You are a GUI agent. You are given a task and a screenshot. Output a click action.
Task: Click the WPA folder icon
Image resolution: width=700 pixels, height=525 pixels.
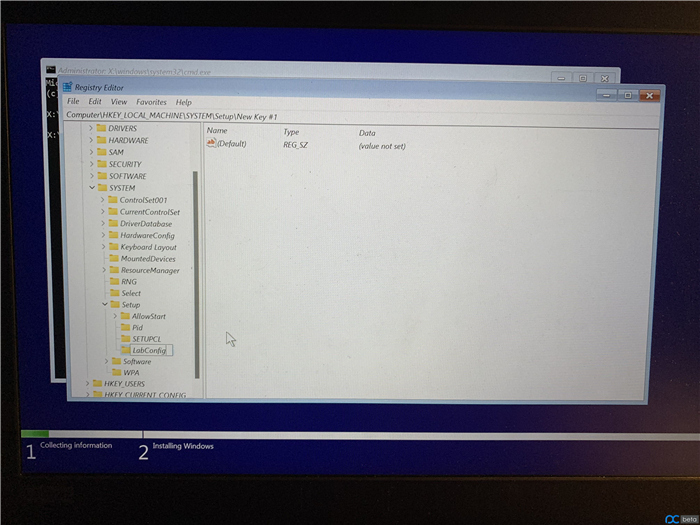point(117,372)
